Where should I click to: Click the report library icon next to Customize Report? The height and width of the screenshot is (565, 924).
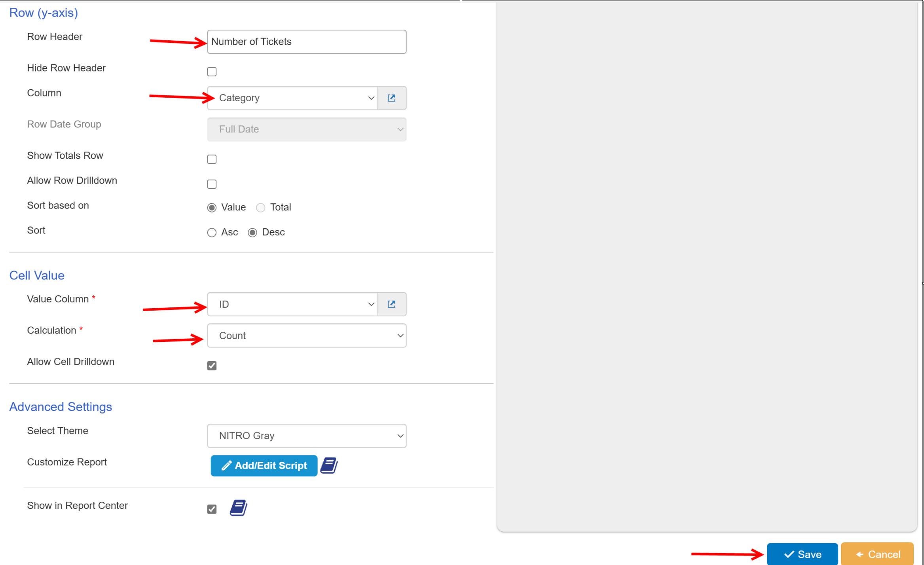tap(329, 465)
